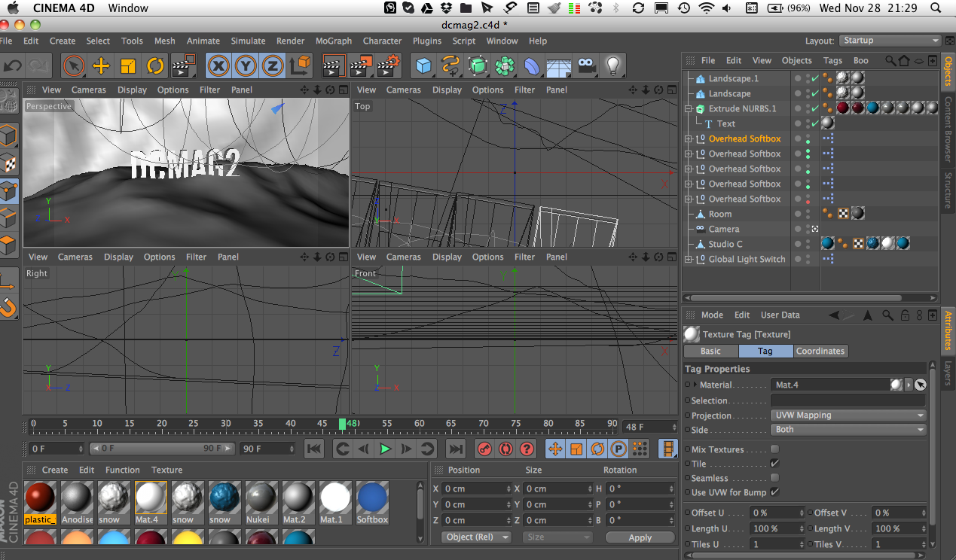Select the Rotate tool
This screenshot has width=956, height=560.
155,65
